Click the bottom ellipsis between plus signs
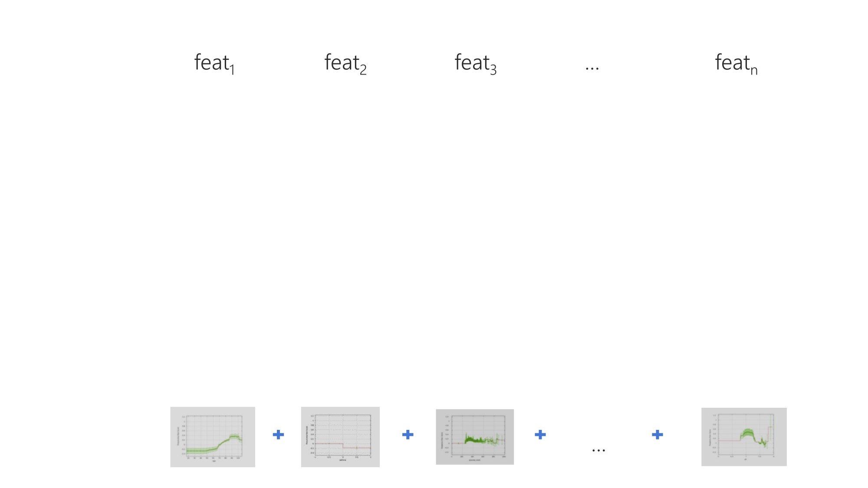 (598, 451)
